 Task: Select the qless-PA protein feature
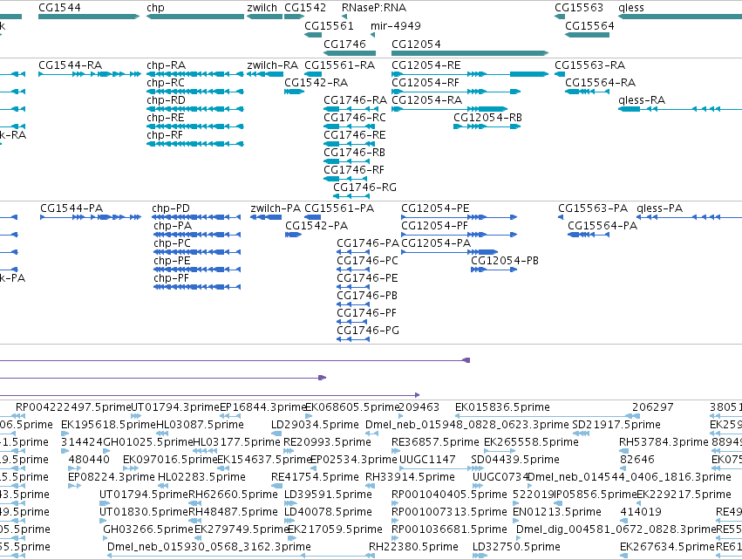[689, 217]
